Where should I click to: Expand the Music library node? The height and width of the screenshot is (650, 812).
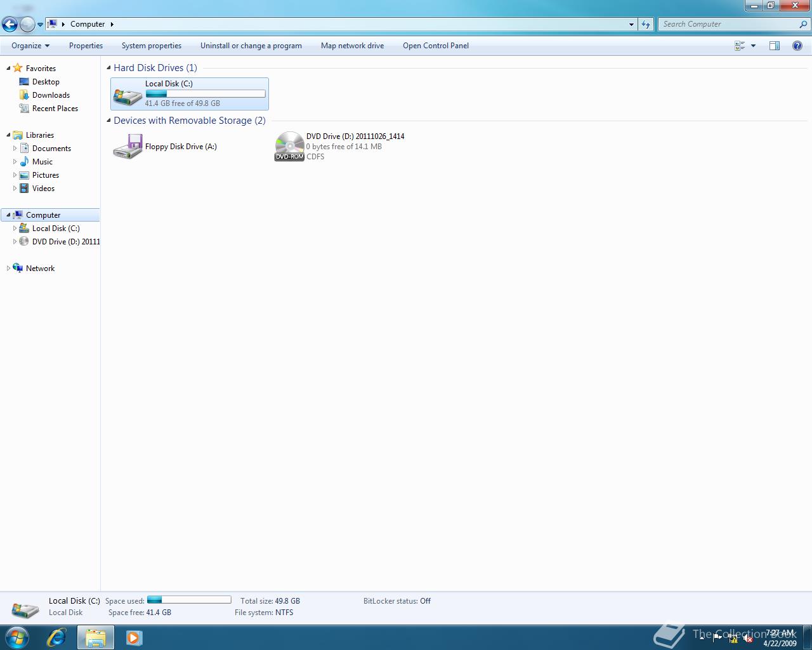click(15, 162)
